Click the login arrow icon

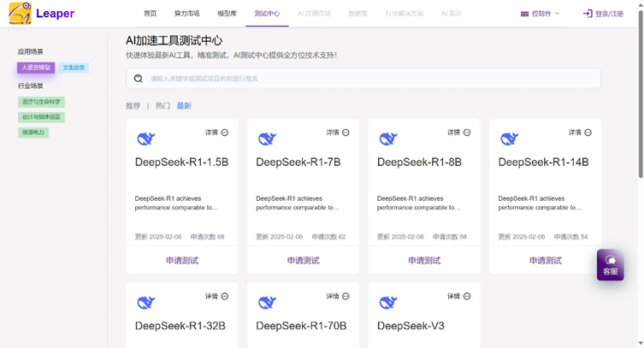(x=588, y=14)
